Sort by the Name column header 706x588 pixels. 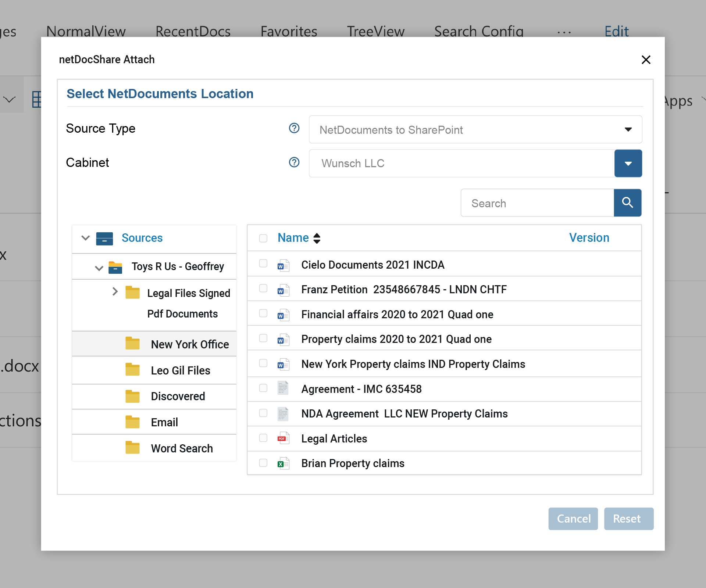[293, 238]
